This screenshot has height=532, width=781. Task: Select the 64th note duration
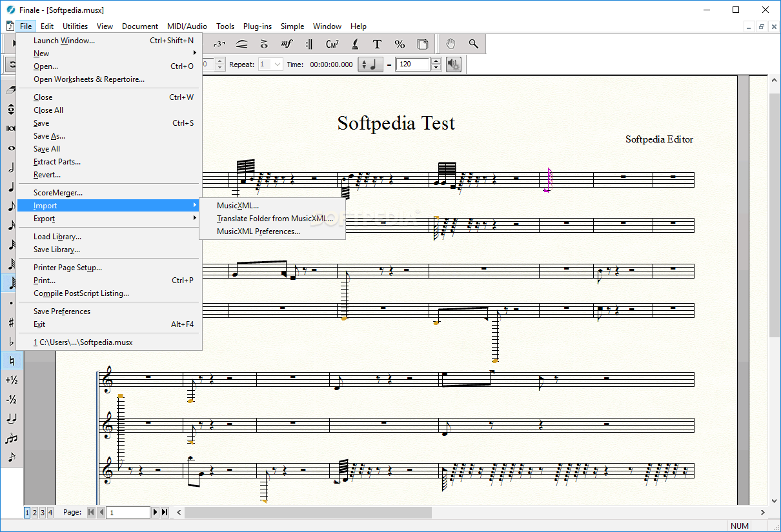pyautogui.click(x=11, y=264)
